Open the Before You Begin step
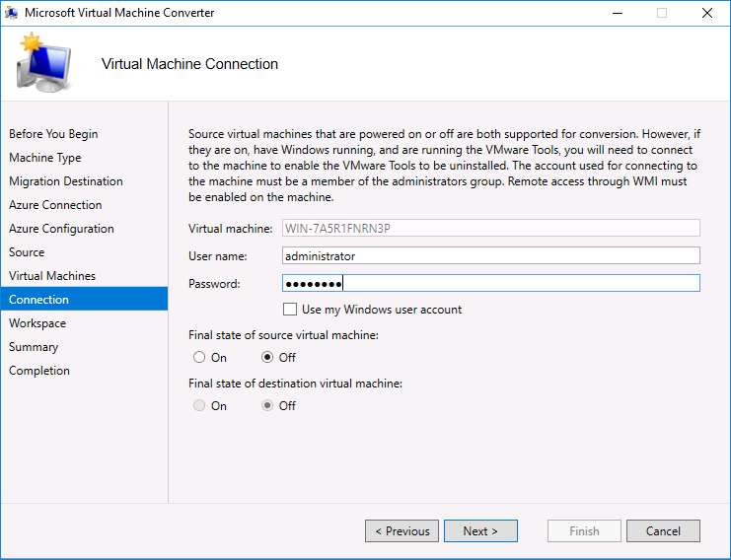 tap(53, 134)
